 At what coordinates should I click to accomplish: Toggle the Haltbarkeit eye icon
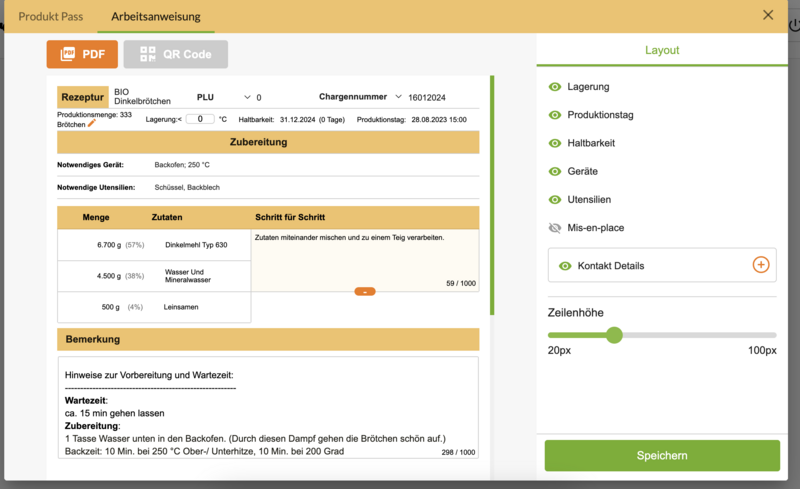coord(555,143)
